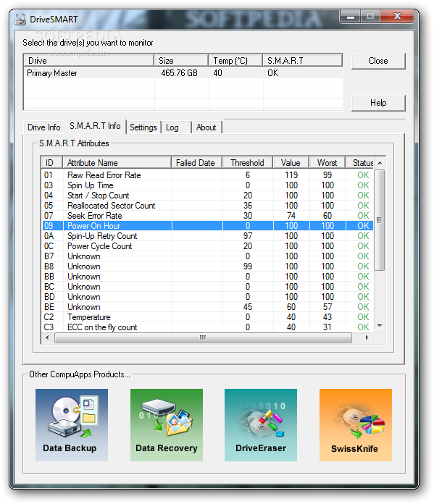Sort by Attribute Name column header
The height and width of the screenshot is (504, 434).
pos(117,163)
